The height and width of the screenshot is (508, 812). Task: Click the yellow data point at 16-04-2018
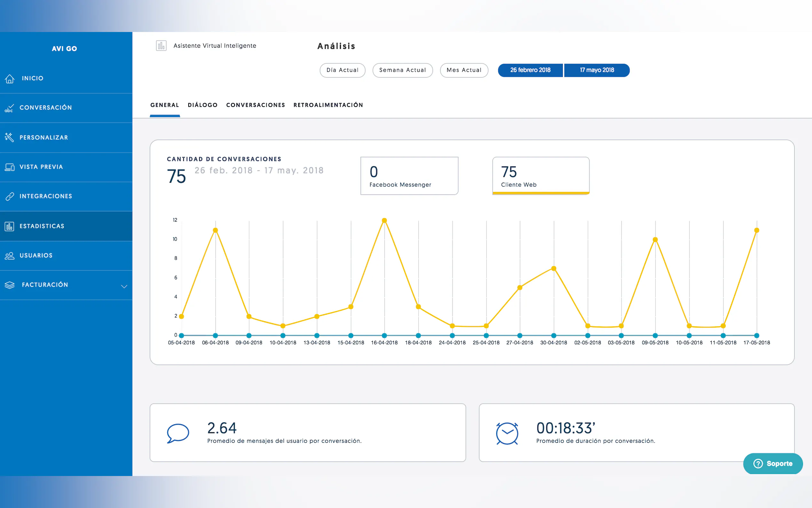click(384, 220)
